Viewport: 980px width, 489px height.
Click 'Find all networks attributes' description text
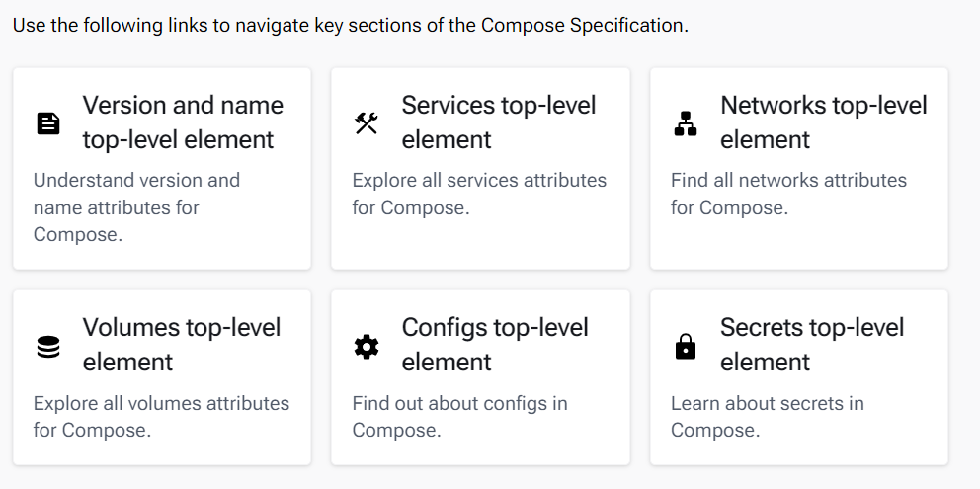coord(788,194)
